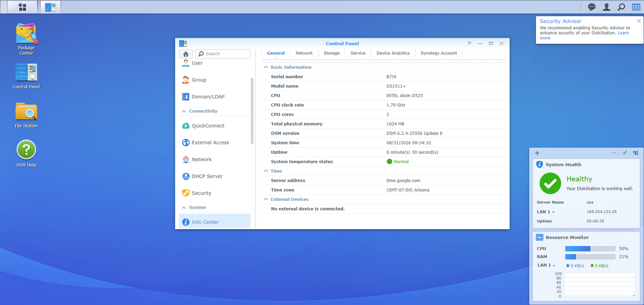Open Group settings in sidebar
Screen dimensions: 644x305
pyautogui.click(x=215, y=80)
